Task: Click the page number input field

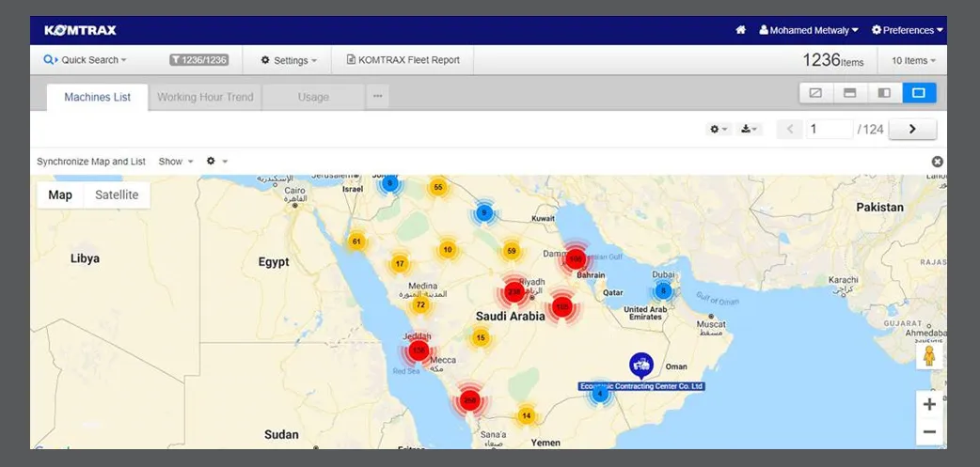Action: pyautogui.click(x=830, y=130)
